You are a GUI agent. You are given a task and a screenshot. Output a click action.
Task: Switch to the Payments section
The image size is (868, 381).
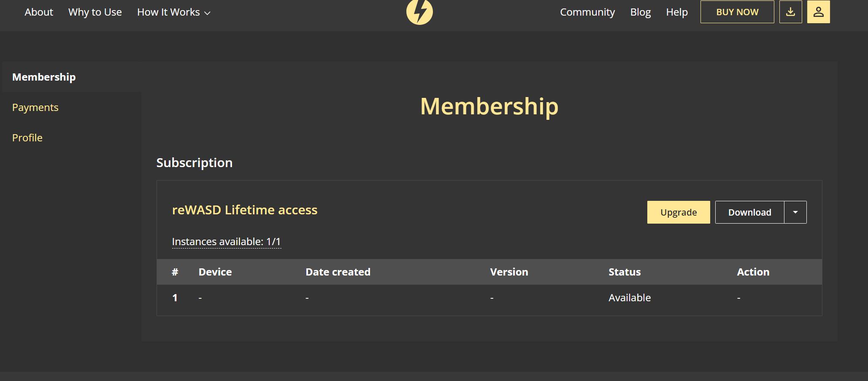tap(35, 108)
